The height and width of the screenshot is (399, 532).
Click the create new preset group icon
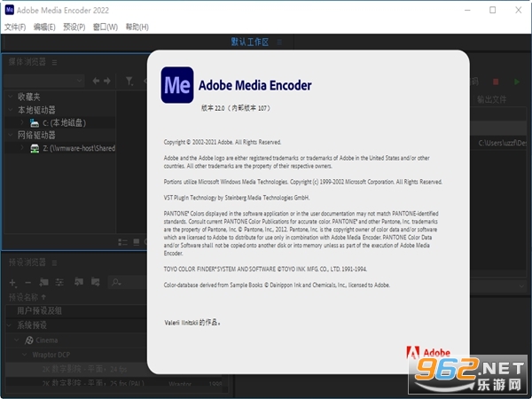point(43,282)
